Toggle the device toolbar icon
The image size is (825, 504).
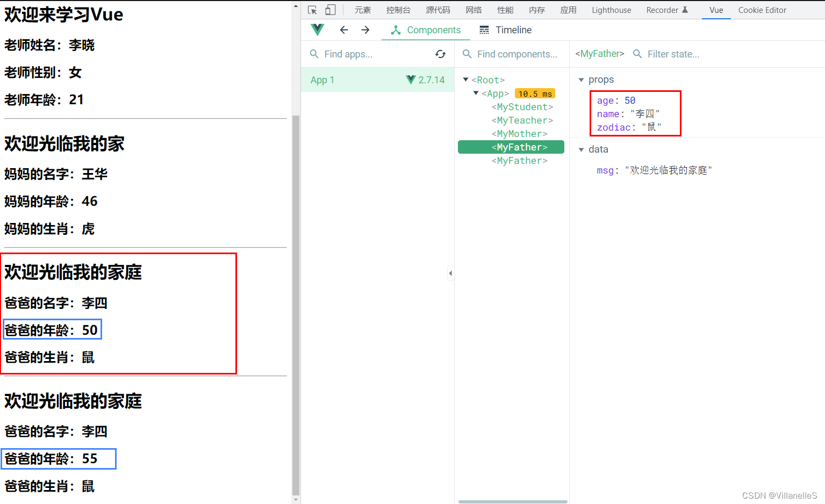[331, 10]
